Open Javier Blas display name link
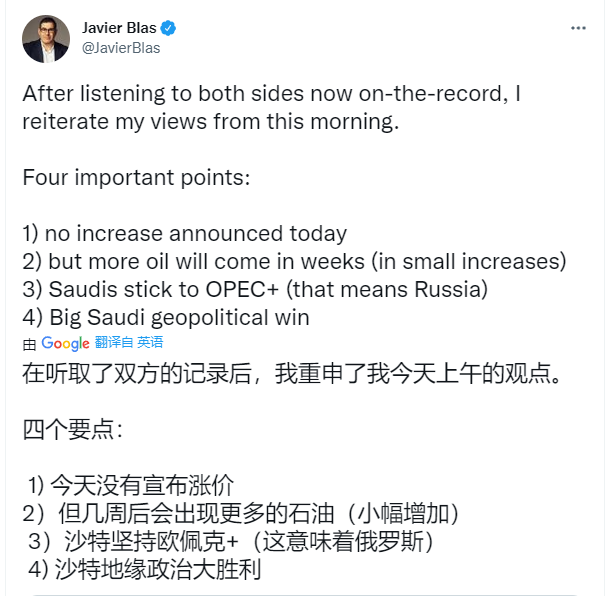 [x=118, y=28]
